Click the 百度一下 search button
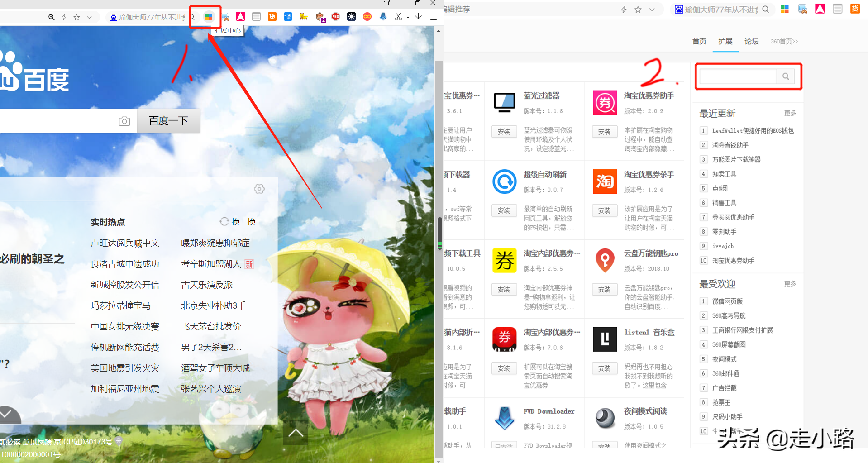The height and width of the screenshot is (463, 868). point(168,121)
